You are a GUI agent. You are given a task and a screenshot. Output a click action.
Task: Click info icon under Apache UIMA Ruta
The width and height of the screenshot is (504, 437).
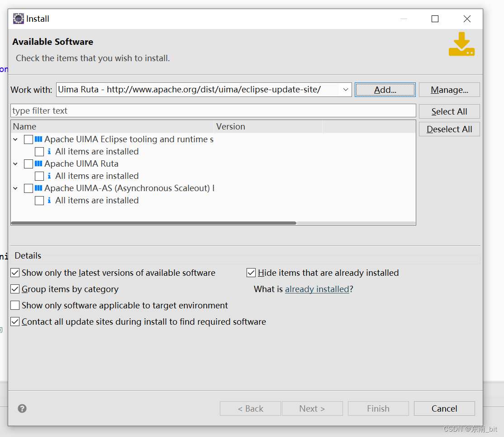[x=49, y=176]
